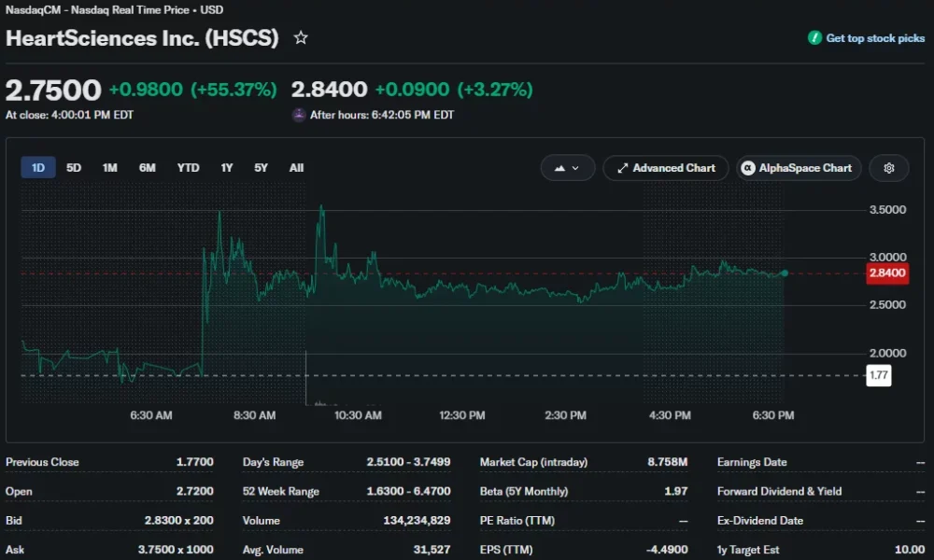Click the 12:30 PM time axis label

point(461,415)
